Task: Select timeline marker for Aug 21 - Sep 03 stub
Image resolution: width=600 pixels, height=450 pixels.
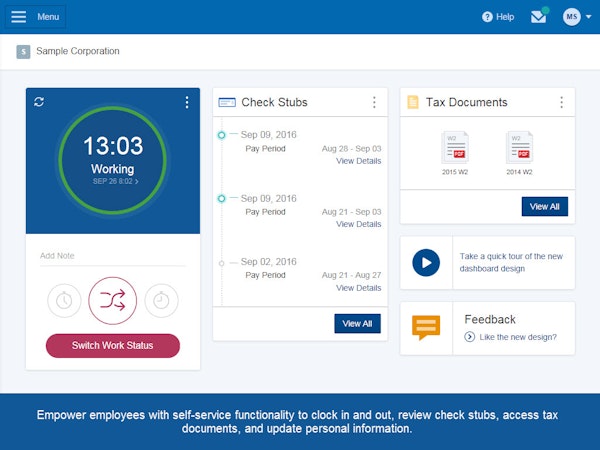Action: click(x=222, y=199)
